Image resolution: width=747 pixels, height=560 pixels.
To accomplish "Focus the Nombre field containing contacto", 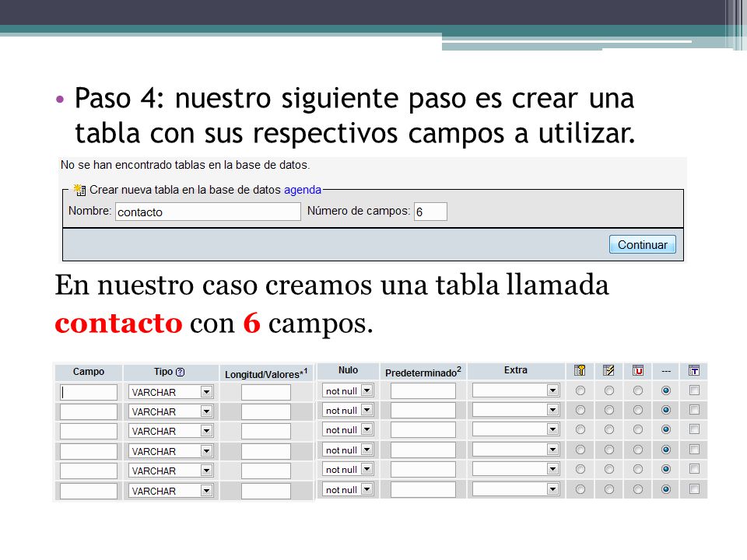I will click(x=208, y=212).
